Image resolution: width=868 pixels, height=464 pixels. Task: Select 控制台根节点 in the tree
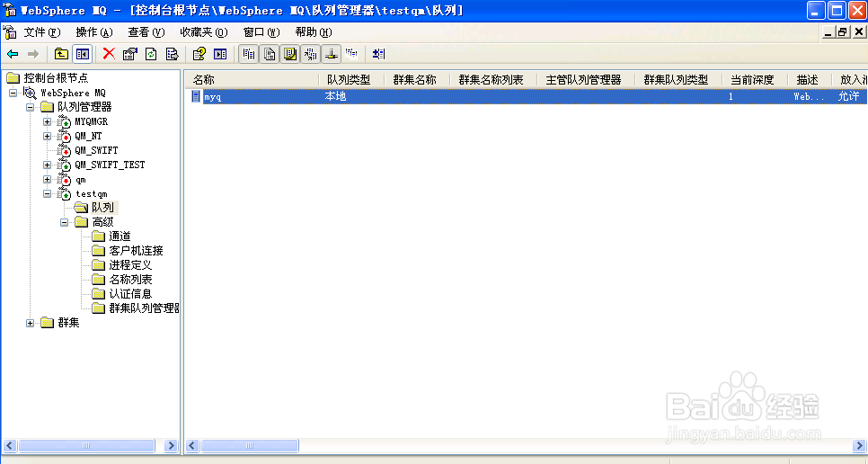pos(56,78)
